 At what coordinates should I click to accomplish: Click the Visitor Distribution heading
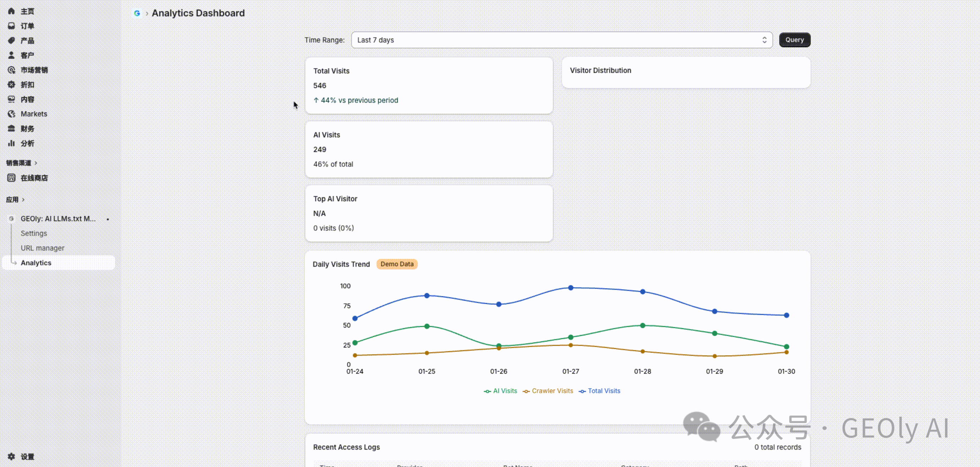click(x=600, y=70)
